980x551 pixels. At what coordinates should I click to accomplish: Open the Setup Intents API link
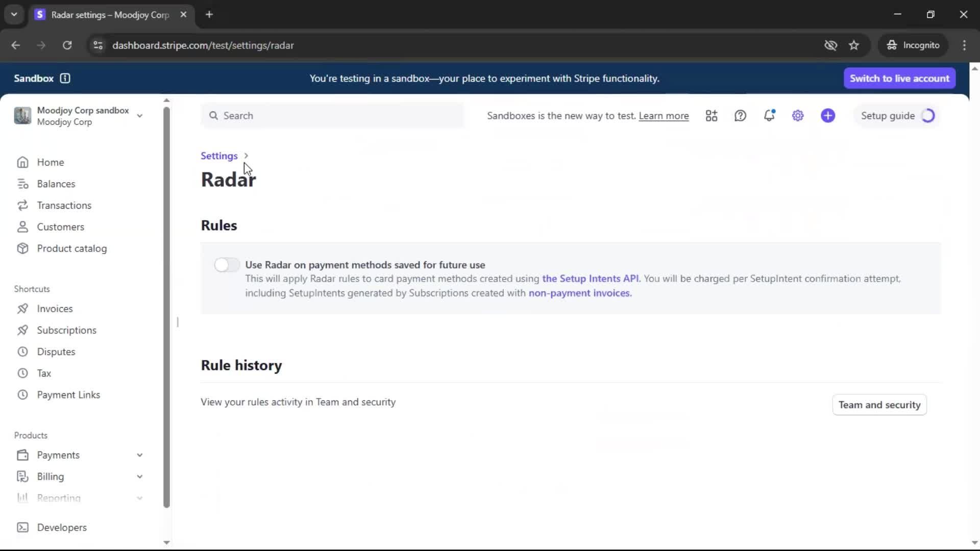pos(591,279)
